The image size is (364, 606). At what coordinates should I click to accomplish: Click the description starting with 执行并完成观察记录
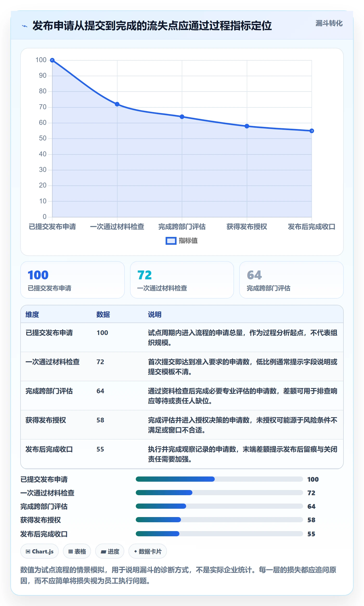(x=243, y=454)
